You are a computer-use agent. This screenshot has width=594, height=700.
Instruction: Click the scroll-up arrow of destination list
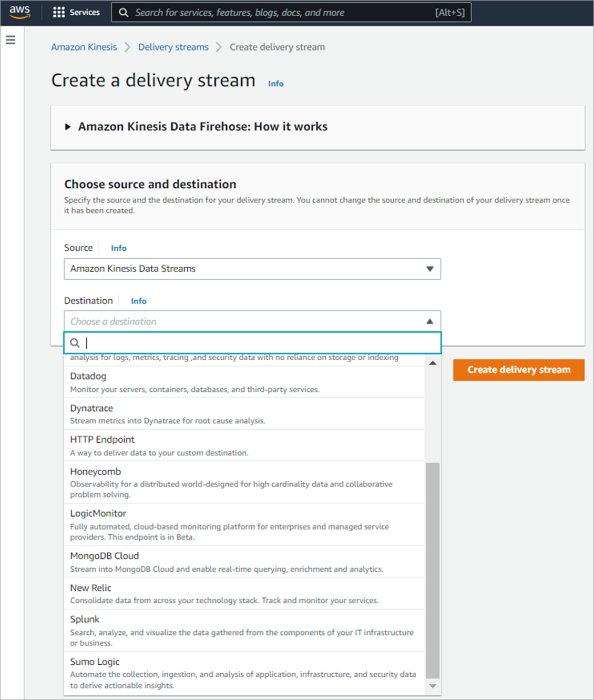pos(433,363)
